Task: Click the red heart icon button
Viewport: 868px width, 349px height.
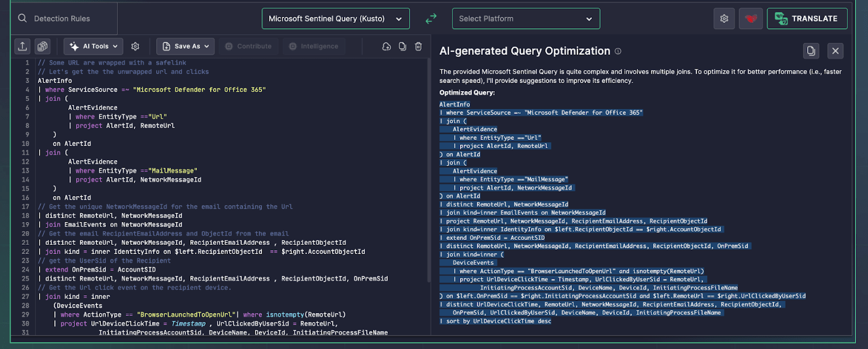Action: pyautogui.click(x=751, y=18)
